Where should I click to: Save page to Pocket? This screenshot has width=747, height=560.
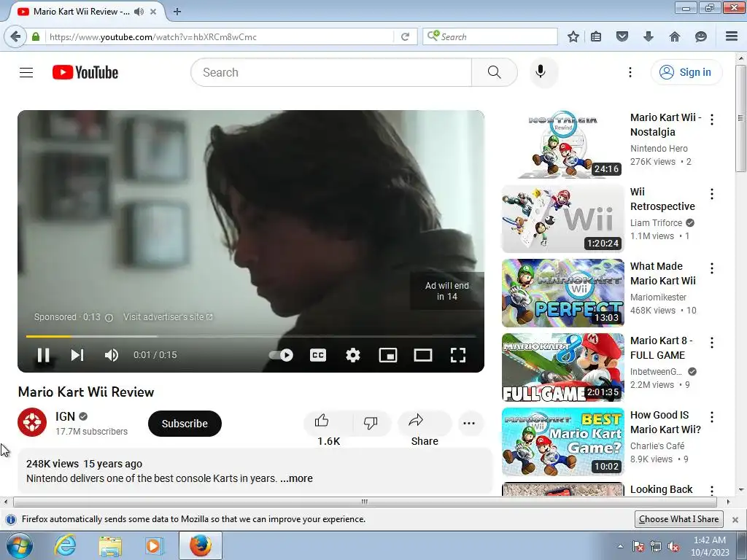tap(622, 36)
